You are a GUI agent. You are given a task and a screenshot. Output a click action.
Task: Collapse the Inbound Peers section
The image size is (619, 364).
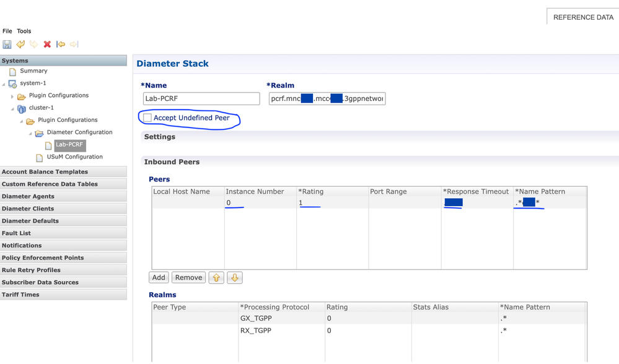coord(172,162)
